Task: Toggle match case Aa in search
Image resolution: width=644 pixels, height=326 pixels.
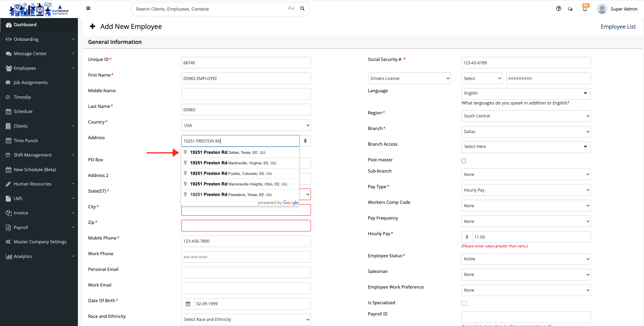Action: tap(291, 8)
